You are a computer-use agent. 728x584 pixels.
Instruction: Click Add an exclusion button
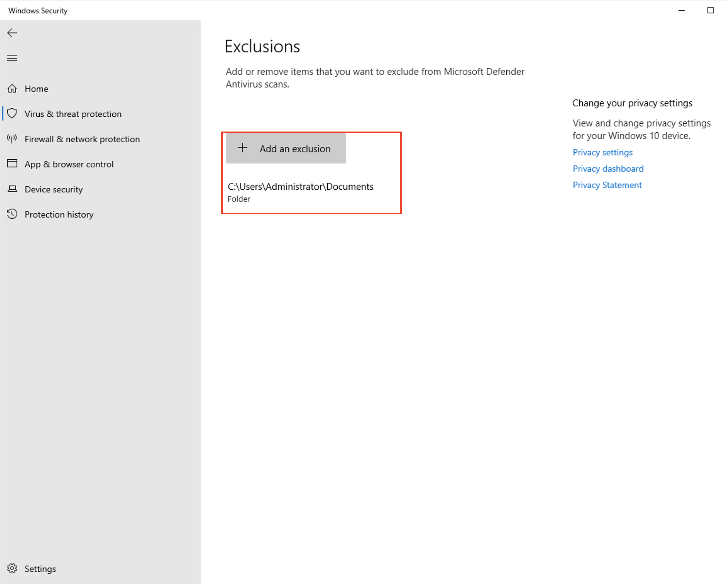tap(285, 148)
